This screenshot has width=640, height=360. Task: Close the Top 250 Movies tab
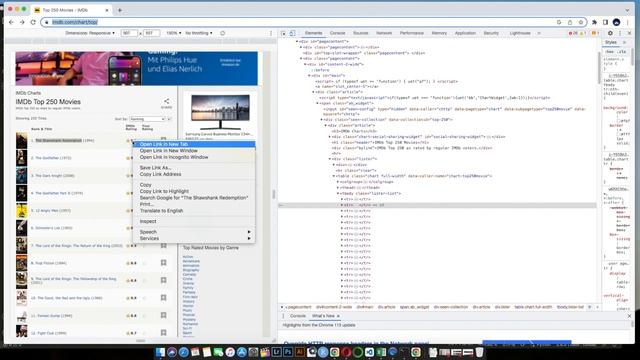pos(107,10)
